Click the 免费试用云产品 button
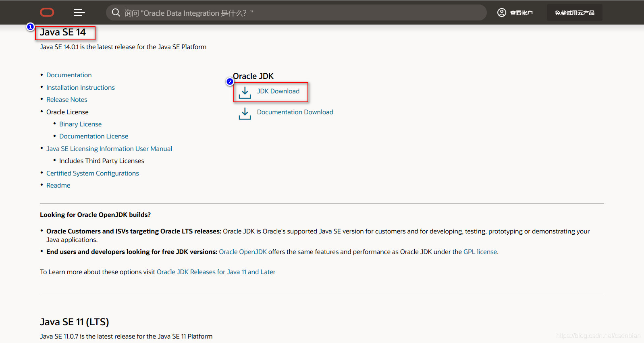Image resolution: width=644 pixels, height=343 pixels. tap(574, 12)
